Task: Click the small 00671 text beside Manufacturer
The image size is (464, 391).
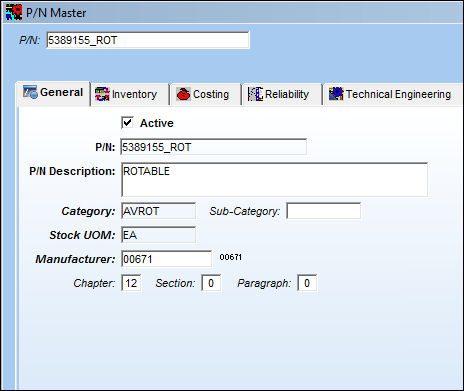Action: pos(231,257)
